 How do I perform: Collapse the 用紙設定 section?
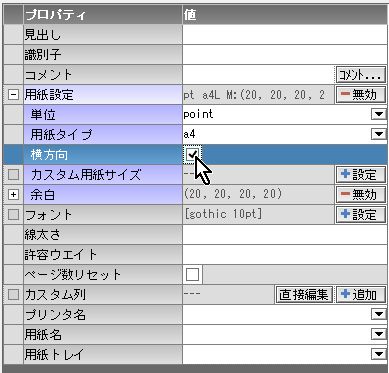pyautogui.click(x=13, y=94)
